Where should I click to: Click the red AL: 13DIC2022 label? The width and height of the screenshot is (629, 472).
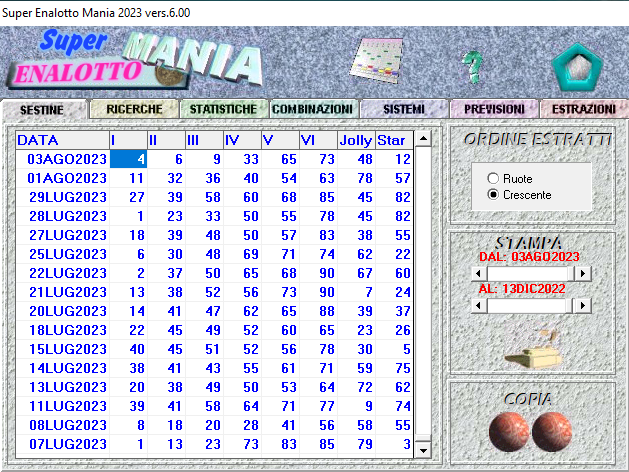522,289
